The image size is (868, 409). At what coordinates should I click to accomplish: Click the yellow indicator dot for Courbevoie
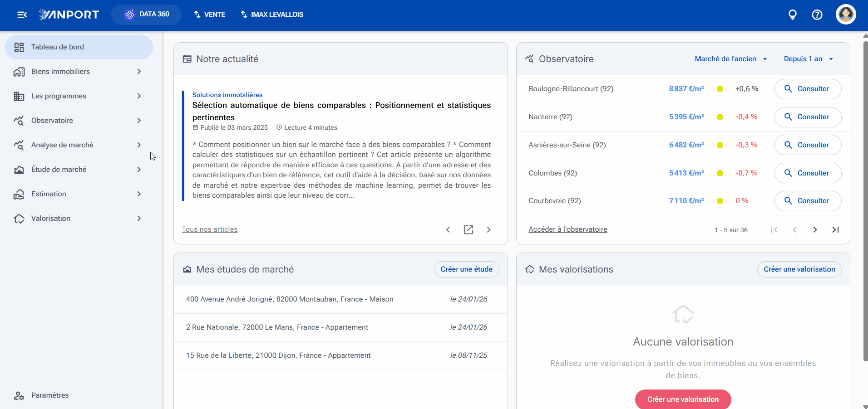[720, 201]
